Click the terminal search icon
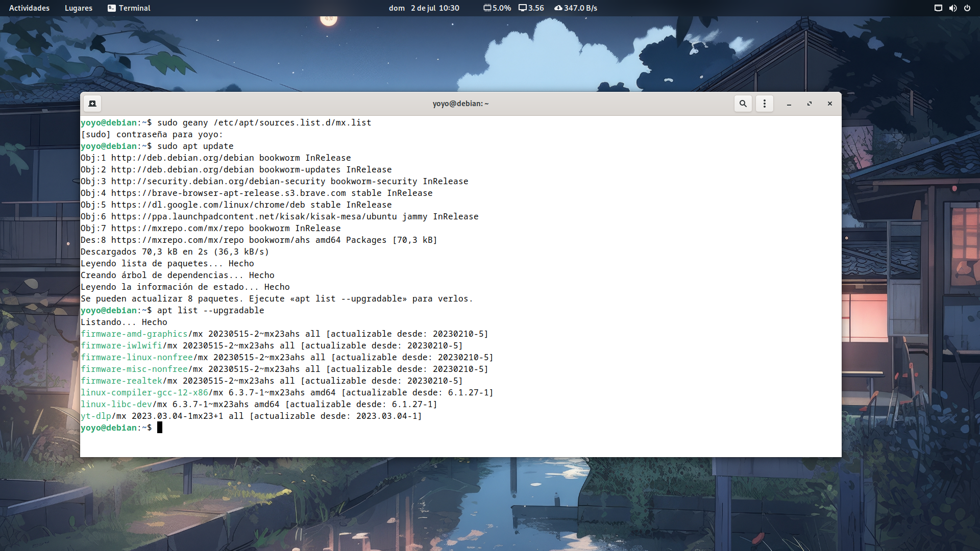This screenshot has height=551, width=980. [743, 104]
